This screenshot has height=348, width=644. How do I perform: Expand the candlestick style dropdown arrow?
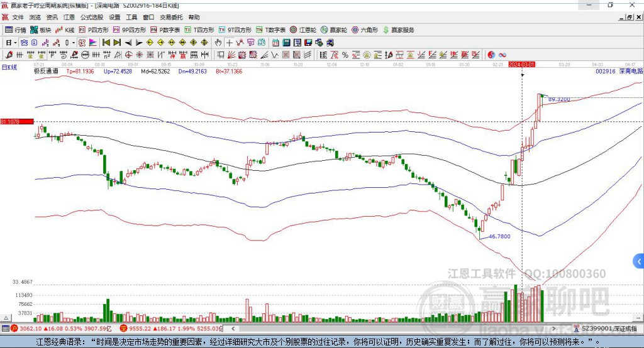coord(74,43)
